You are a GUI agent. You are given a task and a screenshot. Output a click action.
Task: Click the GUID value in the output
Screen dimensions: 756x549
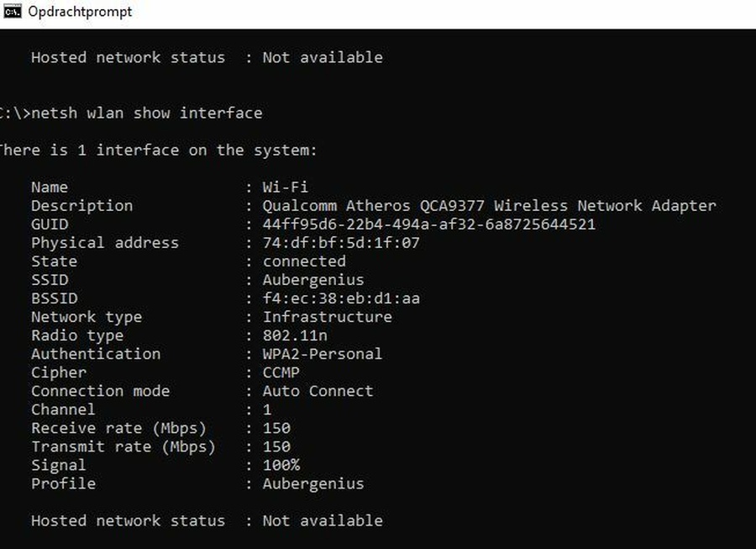coord(428,224)
